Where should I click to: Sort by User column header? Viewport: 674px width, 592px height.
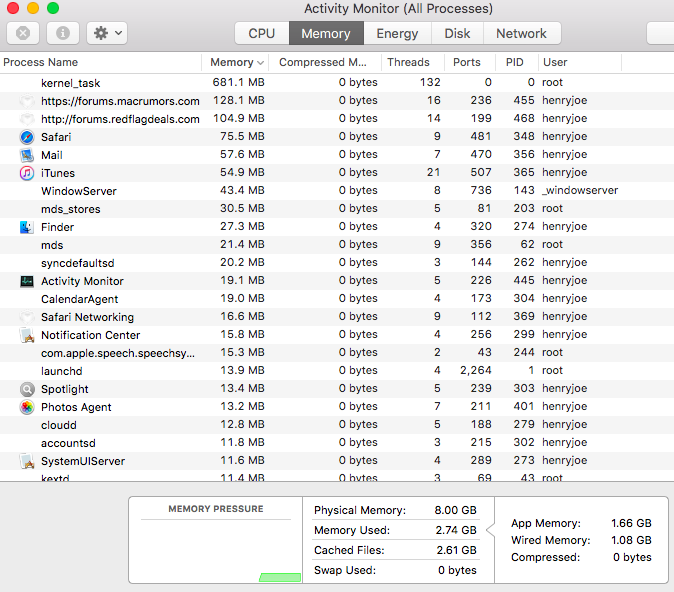[x=579, y=62]
